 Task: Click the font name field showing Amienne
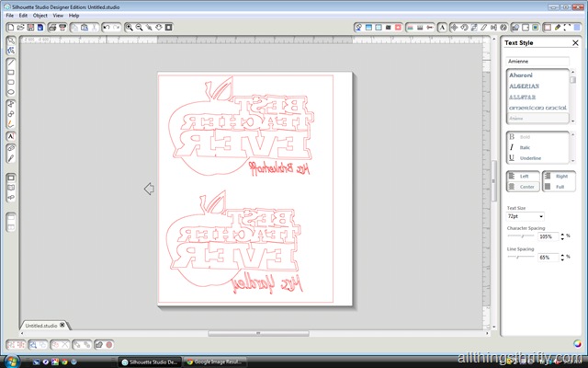[x=537, y=62]
